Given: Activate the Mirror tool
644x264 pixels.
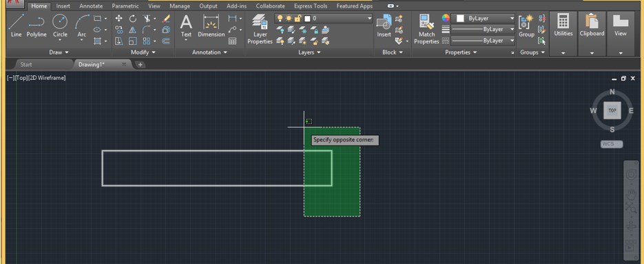Looking at the screenshot, I should click(x=133, y=30).
